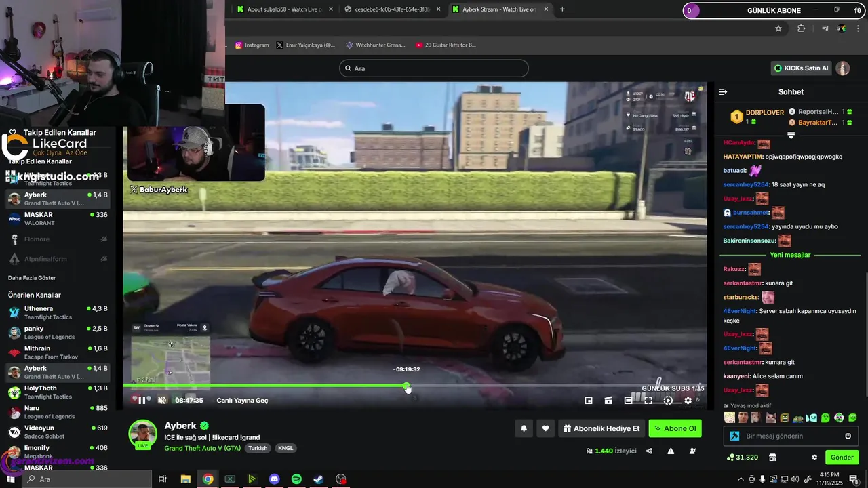Screen dimensions: 868x488
Task: Bookmark this page star icon
Action: 778,28
